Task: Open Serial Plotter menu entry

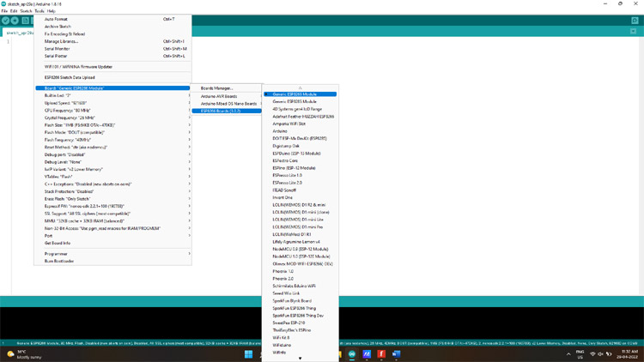Action: (112, 56)
